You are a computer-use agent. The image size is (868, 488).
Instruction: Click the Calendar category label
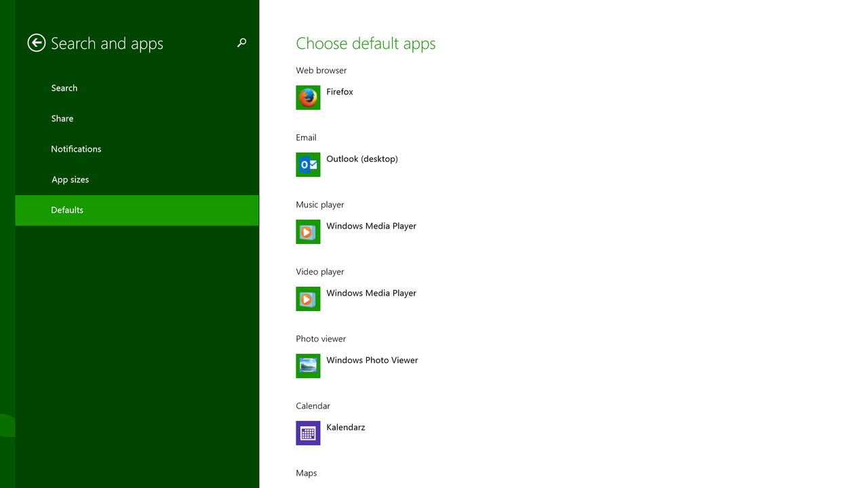pos(313,406)
